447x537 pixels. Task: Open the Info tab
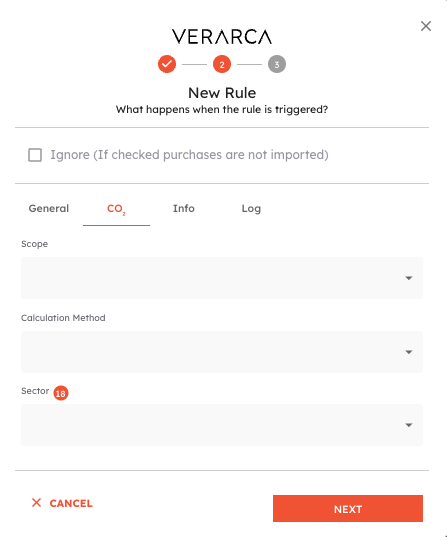point(184,209)
